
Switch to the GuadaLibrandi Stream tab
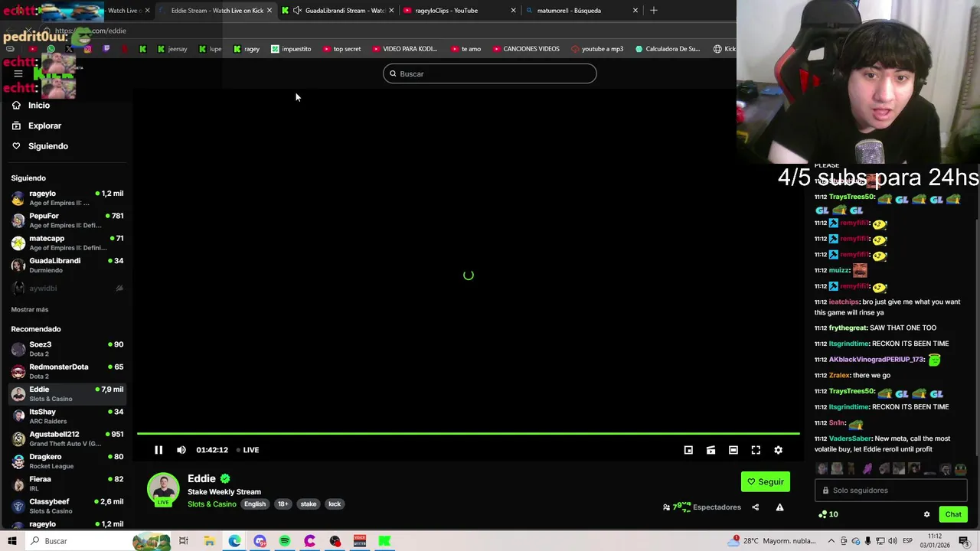[x=337, y=11]
